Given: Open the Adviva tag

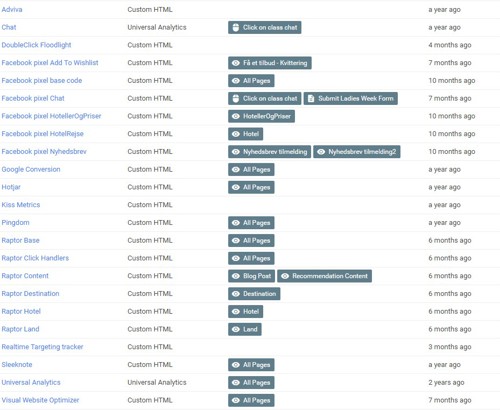Looking at the screenshot, I should [12, 9].
